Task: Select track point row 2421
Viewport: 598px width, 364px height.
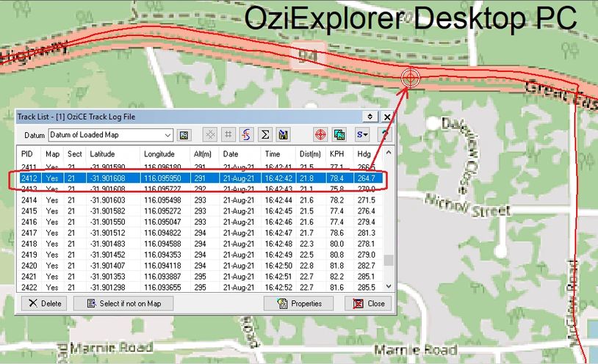Action: coord(201,277)
